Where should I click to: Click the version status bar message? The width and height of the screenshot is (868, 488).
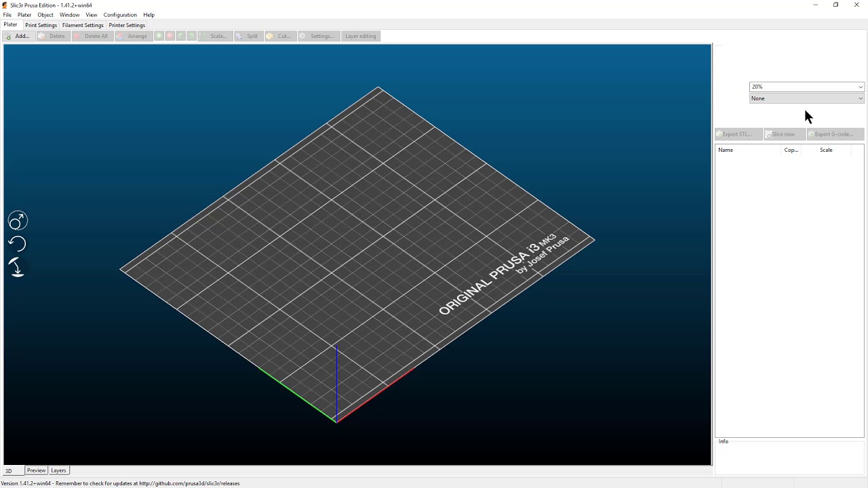(x=121, y=483)
